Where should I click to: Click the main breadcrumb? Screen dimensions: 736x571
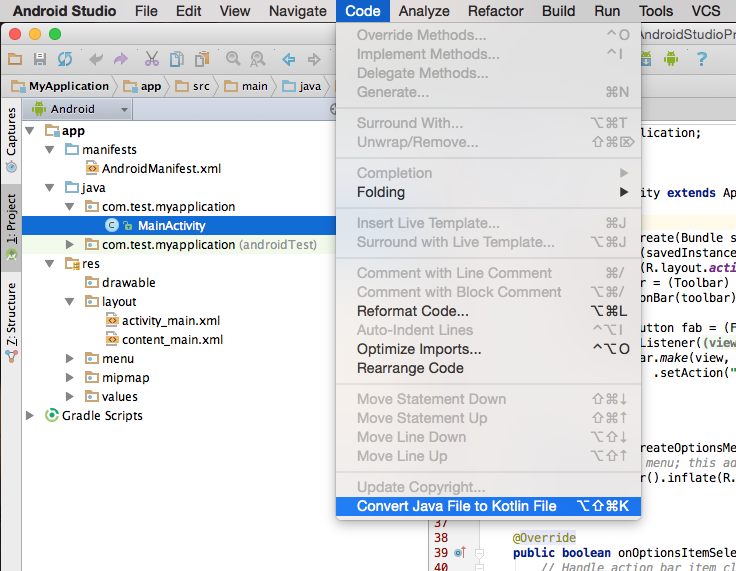tap(246, 86)
